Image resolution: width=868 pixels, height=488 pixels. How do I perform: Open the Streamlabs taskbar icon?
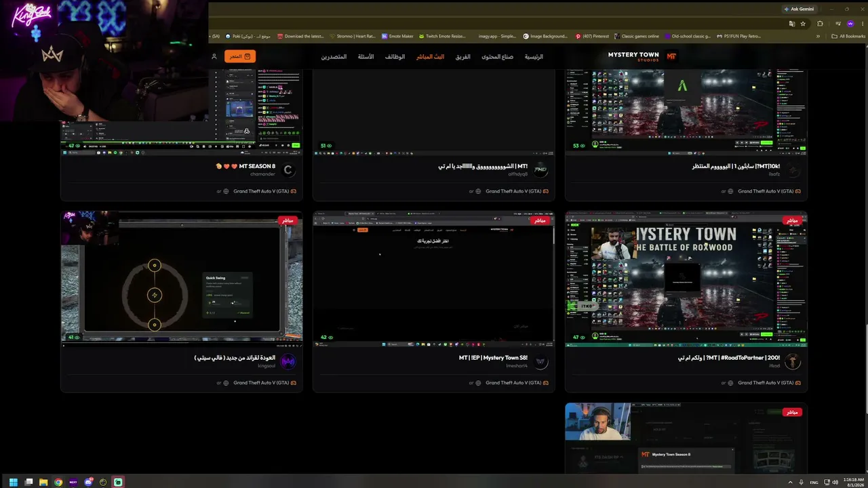(x=118, y=482)
